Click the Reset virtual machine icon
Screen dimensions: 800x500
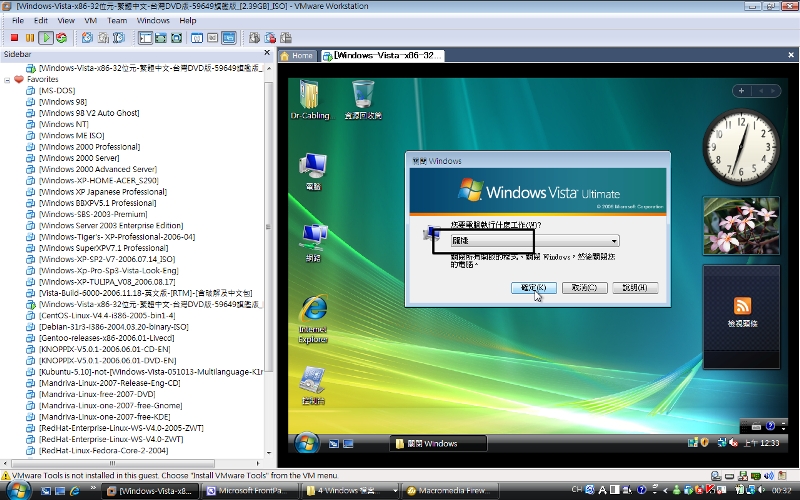(62, 38)
